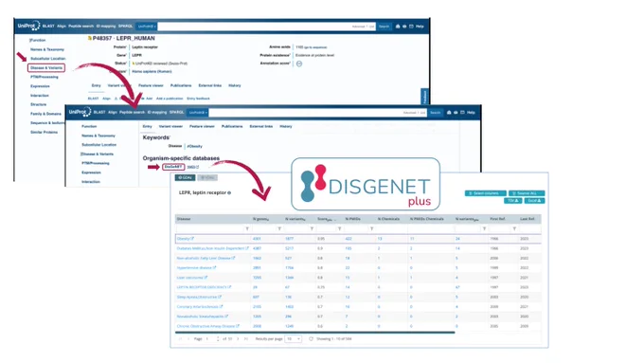Go to next page of DisGeNET table

(x=238, y=338)
